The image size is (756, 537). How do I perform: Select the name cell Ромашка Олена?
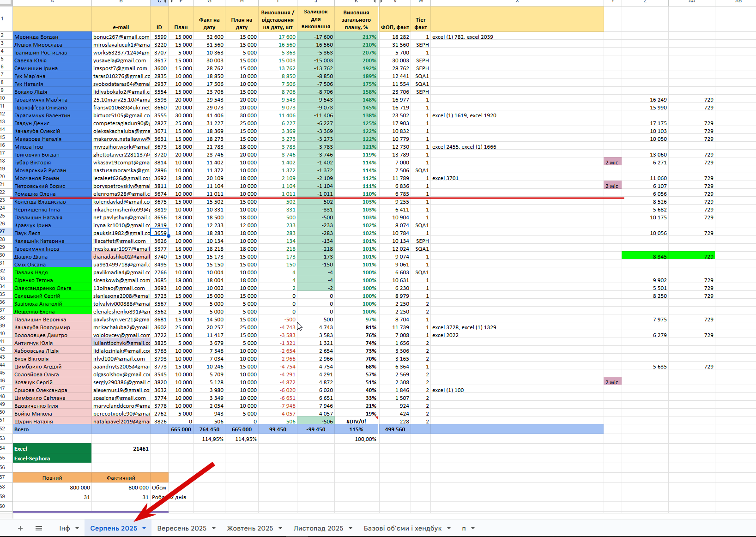tap(52, 194)
